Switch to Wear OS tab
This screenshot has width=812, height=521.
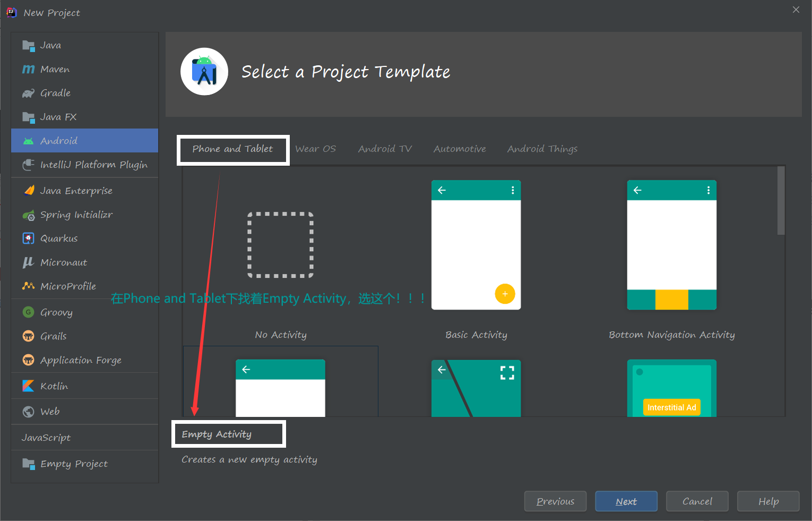pos(316,149)
